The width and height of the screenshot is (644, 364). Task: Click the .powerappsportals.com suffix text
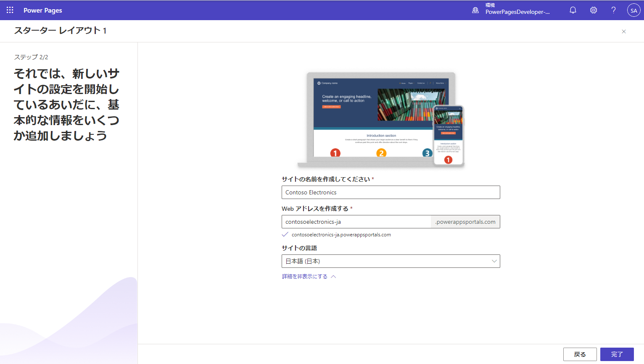(465, 222)
